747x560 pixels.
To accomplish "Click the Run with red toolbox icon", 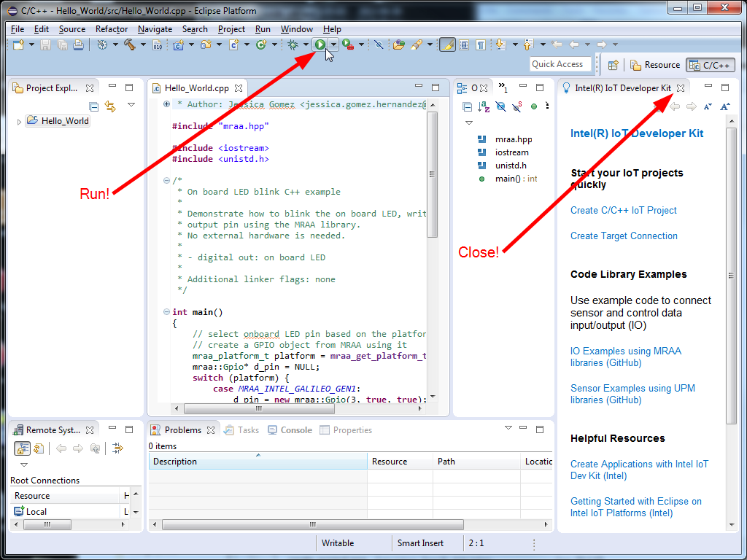I will [348, 44].
